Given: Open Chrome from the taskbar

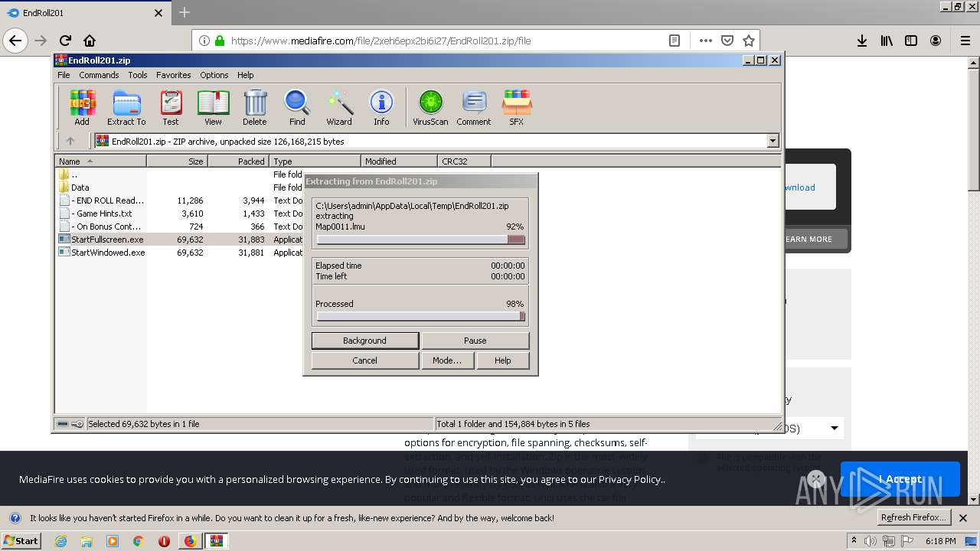Looking at the screenshot, I should click(x=138, y=541).
